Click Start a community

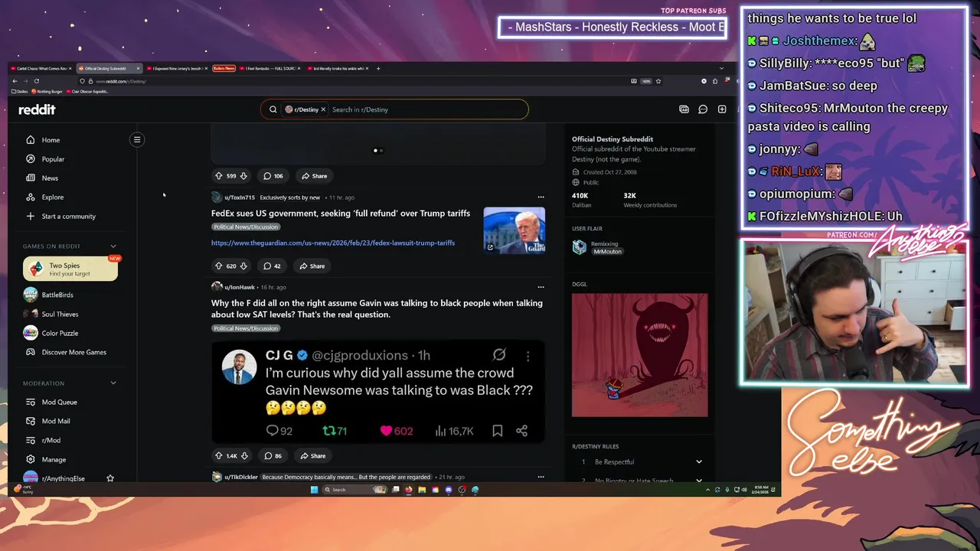click(x=69, y=217)
